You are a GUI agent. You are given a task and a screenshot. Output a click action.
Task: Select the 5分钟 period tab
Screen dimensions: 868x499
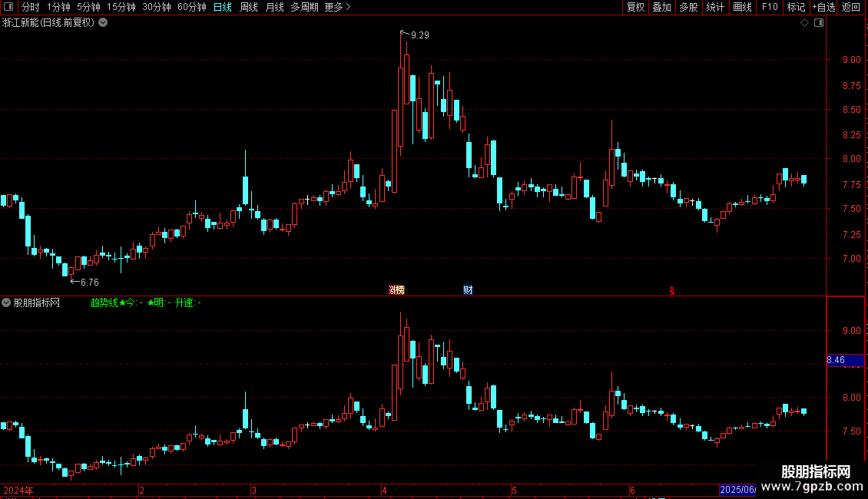point(88,7)
